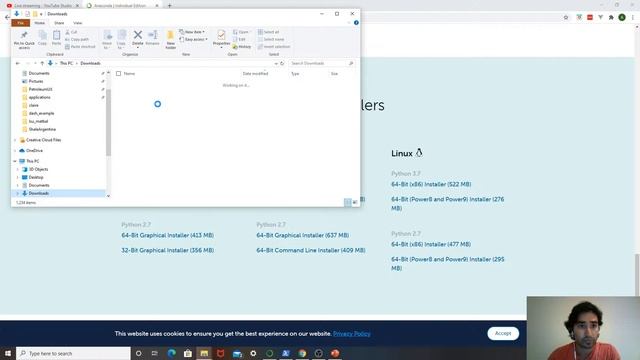Sort by Date modified column
The height and width of the screenshot is (360, 640).
coord(256,73)
